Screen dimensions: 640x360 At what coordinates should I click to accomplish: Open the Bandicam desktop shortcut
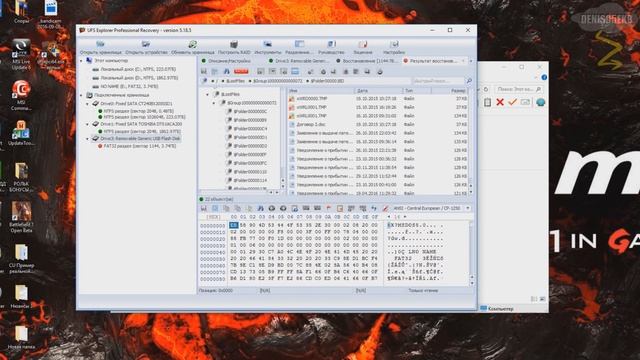click(x=51, y=13)
